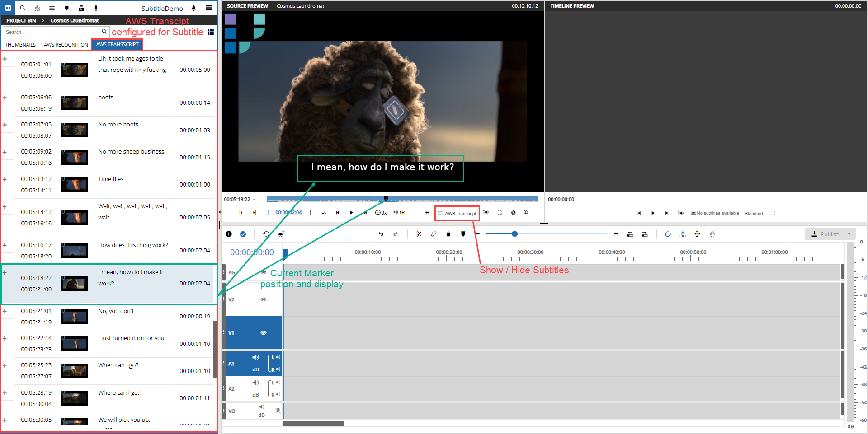Image resolution: width=868 pixels, height=434 pixels.
Task: Click the trash delete icon in timeline toolbar
Action: (x=448, y=234)
